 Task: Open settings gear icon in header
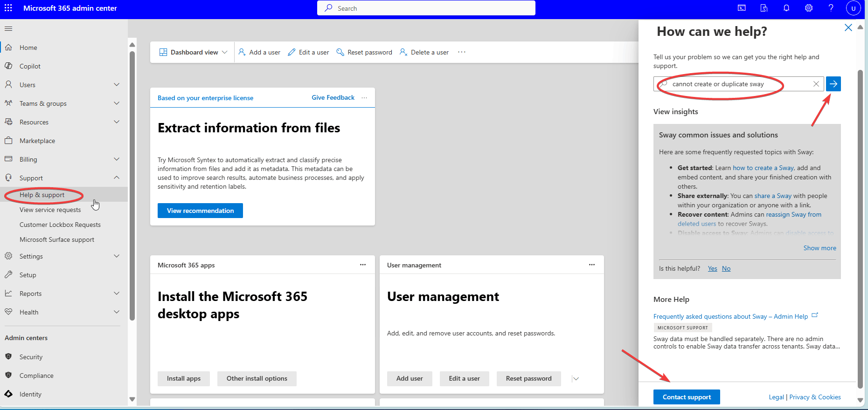809,8
